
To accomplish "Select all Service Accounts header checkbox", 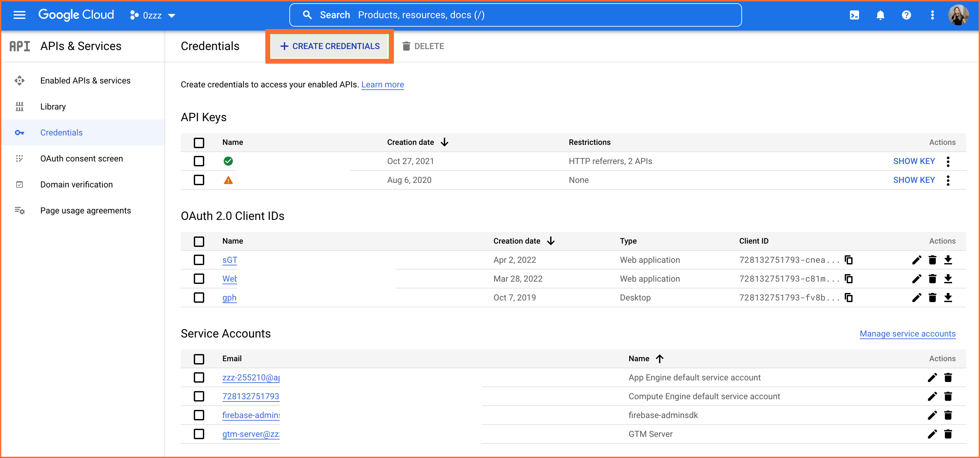I will (199, 359).
